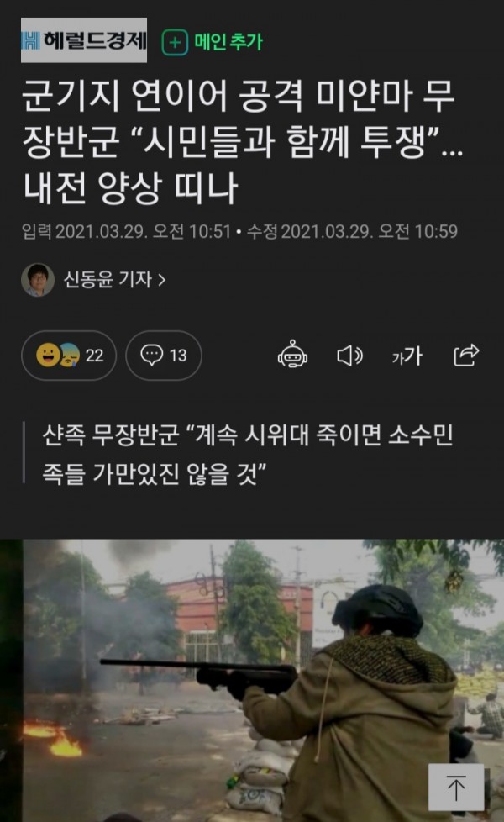Image resolution: width=504 pixels, height=822 pixels.
Task: Tap the scroll-to-top arrow button
Action: pyautogui.click(x=456, y=787)
